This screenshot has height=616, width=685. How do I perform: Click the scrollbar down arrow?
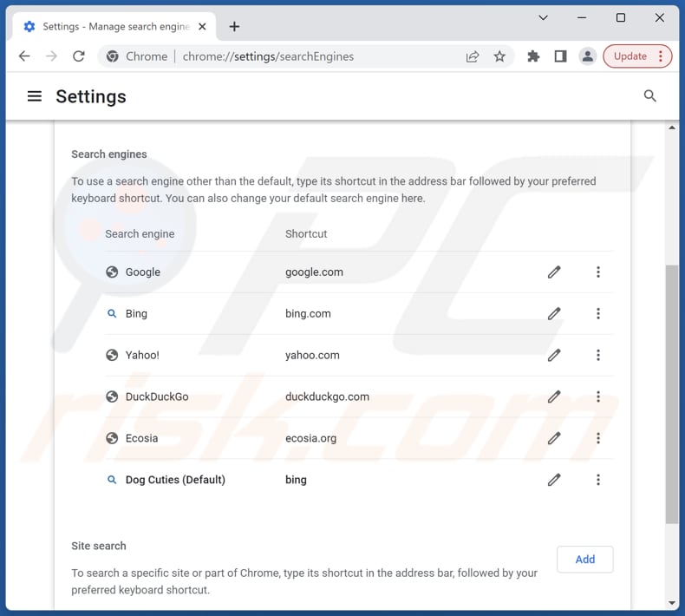pos(671,603)
